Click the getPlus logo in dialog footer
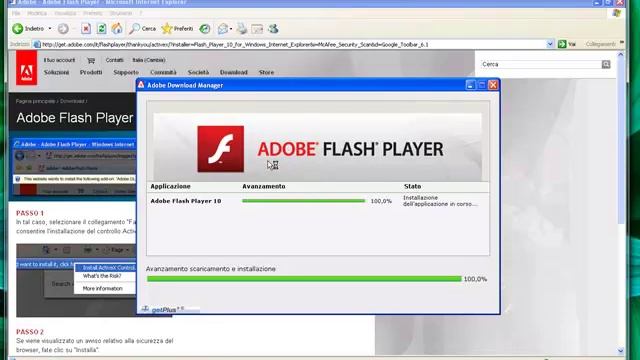Image resolution: width=640 pixels, height=360 pixels. coord(164,310)
